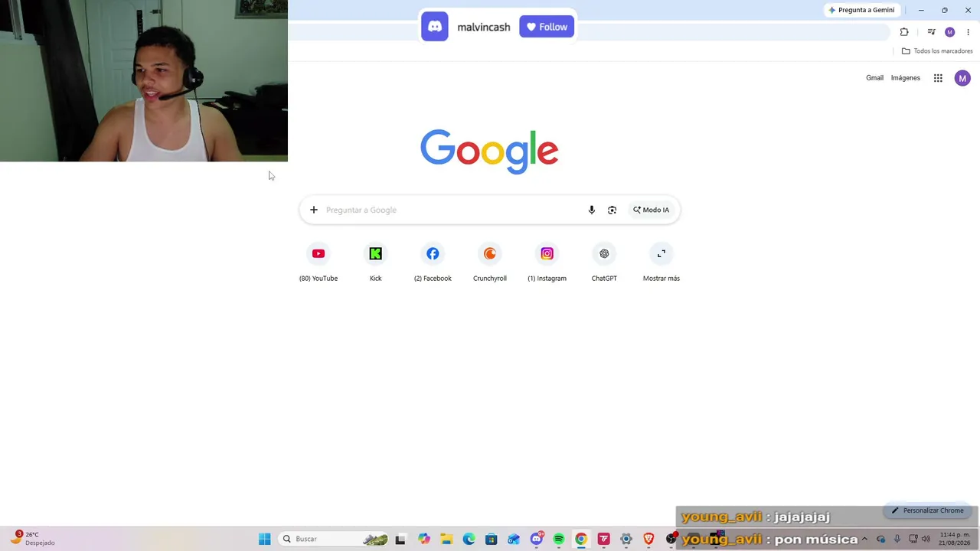Minimize the Chrome window
The height and width of the screenshot is (551, 980).
(921, 10)
